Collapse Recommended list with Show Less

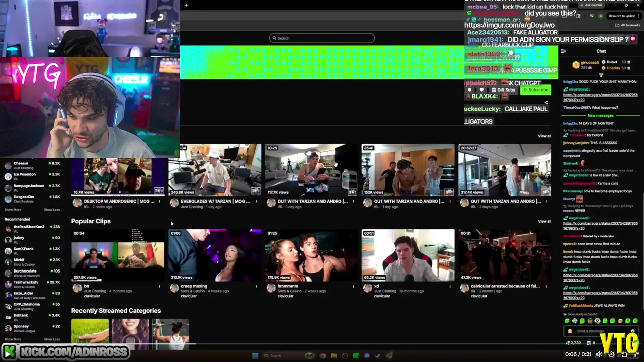(x=52, y=339)
